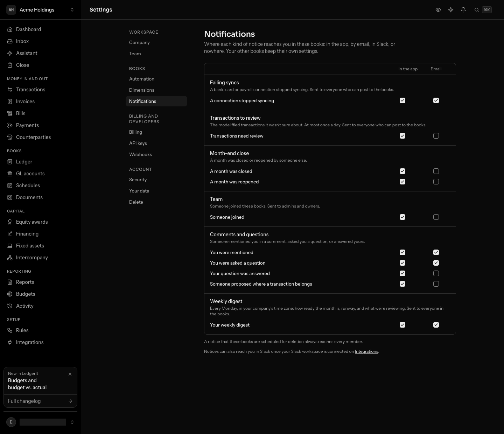Click the Dashboard home icon in sidebar
This screenshot has width=504, height=434.
pos(10,29)
